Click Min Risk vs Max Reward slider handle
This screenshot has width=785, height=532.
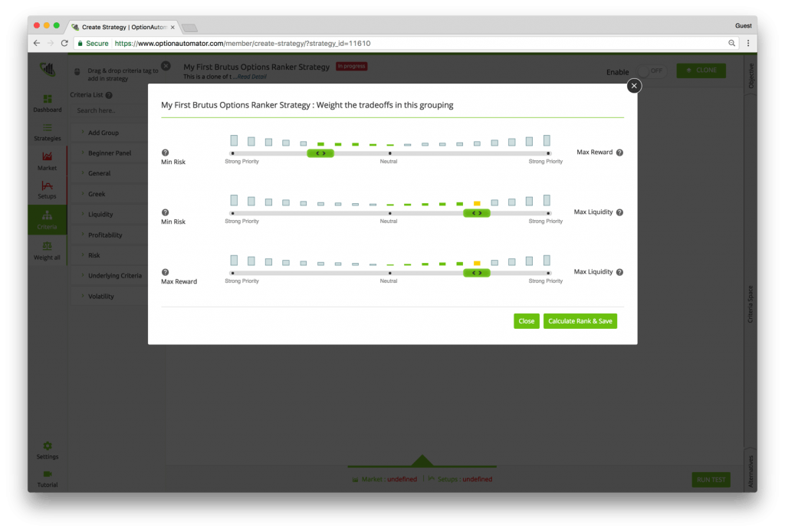point(320,153)
